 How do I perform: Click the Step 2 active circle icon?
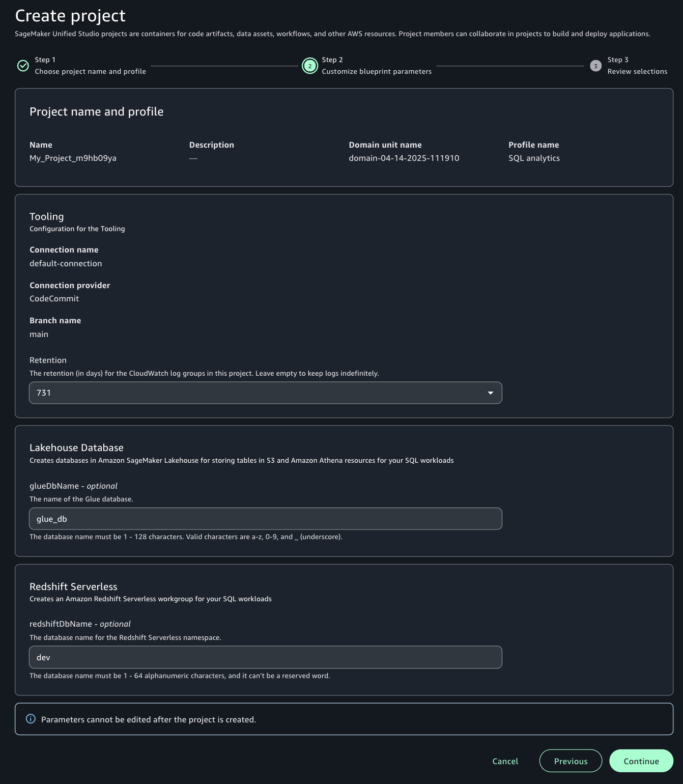coord(309,66)
